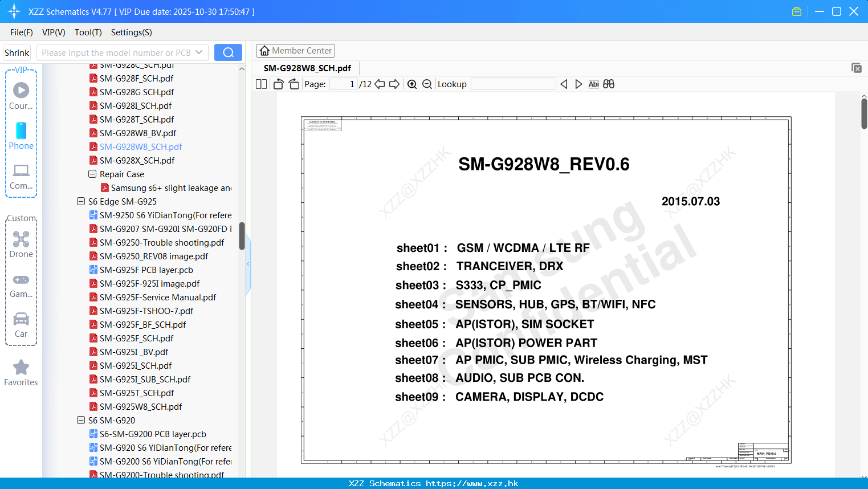
Task: Open SM-9250 S6 YiDianTong file
Action: [165, 215]
